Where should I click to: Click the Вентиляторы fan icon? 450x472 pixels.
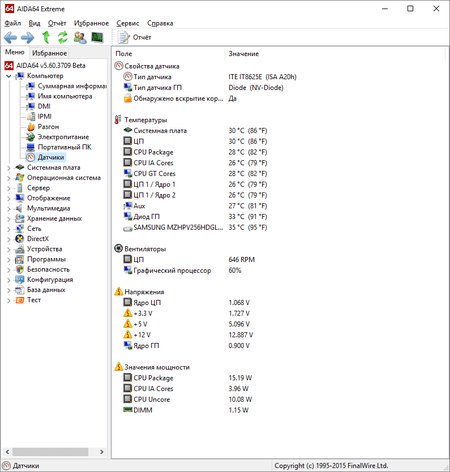click(x=118, y=248)
